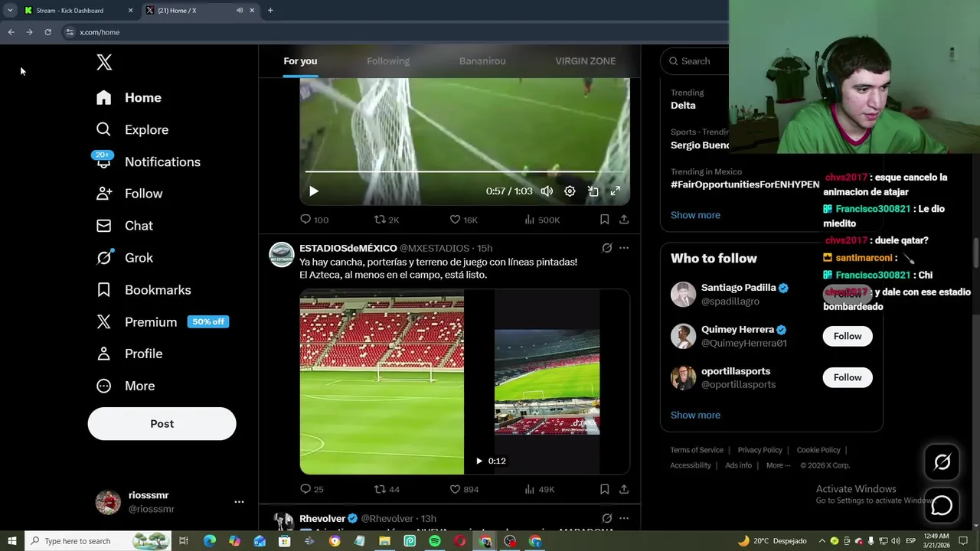980x551 pixels.
Task: Open the soccer video settings gear
Action: pos(570,191)
